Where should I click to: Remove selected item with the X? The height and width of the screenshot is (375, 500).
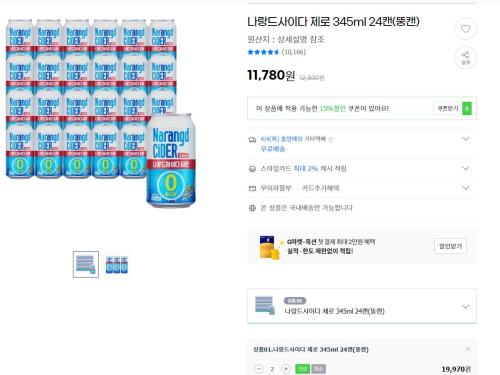tap(468, 349)
